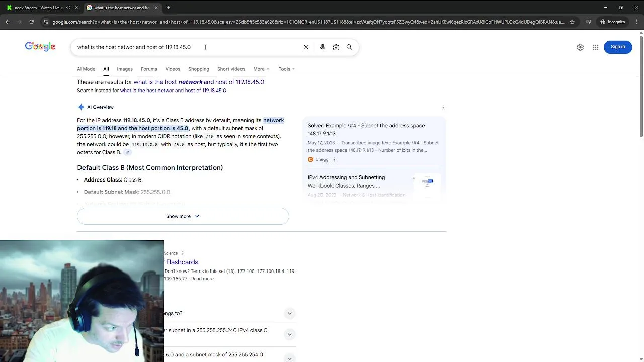Switch to AI Mode tab

tap(86, 69)
